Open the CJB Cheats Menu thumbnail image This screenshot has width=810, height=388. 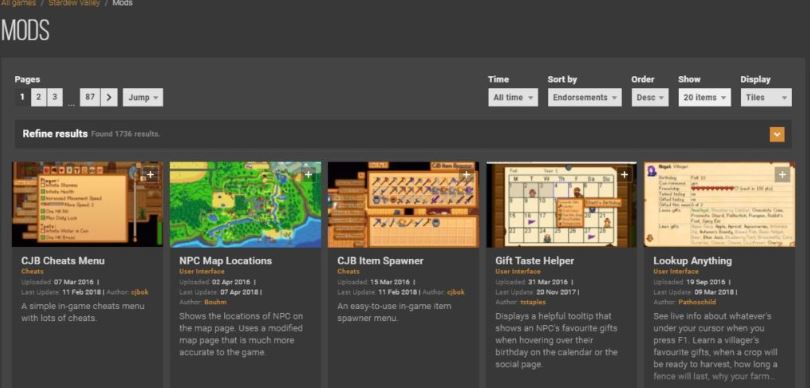[87, 205]
